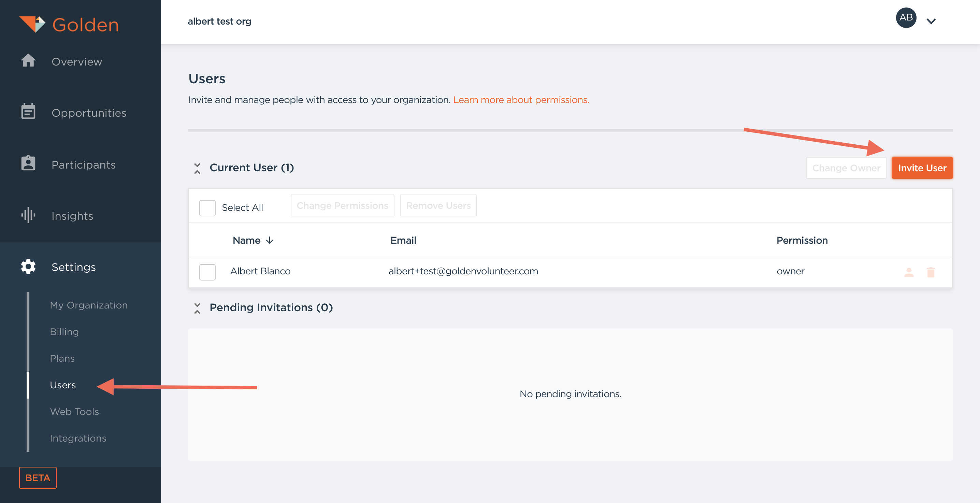
Task: Collapse the Current User section
Action: (x=197, y=168)
